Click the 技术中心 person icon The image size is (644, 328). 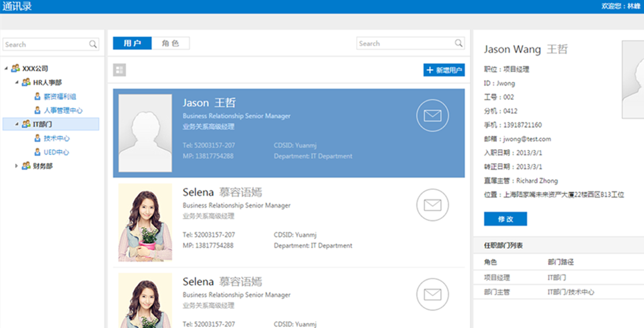pos(37,139)
